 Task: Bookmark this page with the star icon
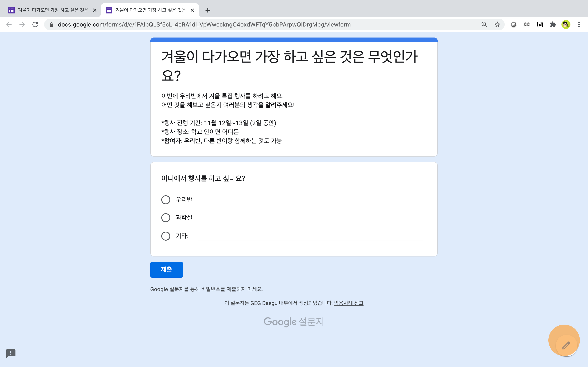[497, 24]
